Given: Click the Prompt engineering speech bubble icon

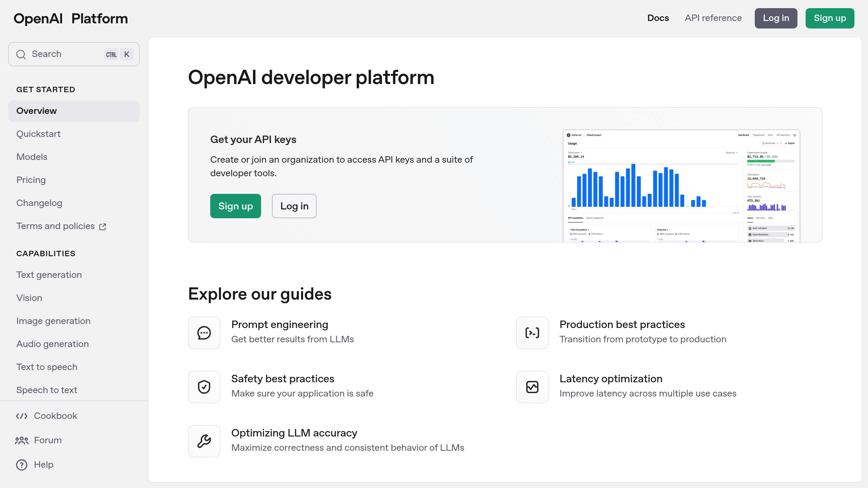Looking at the screenshot, I should (204, 332).
